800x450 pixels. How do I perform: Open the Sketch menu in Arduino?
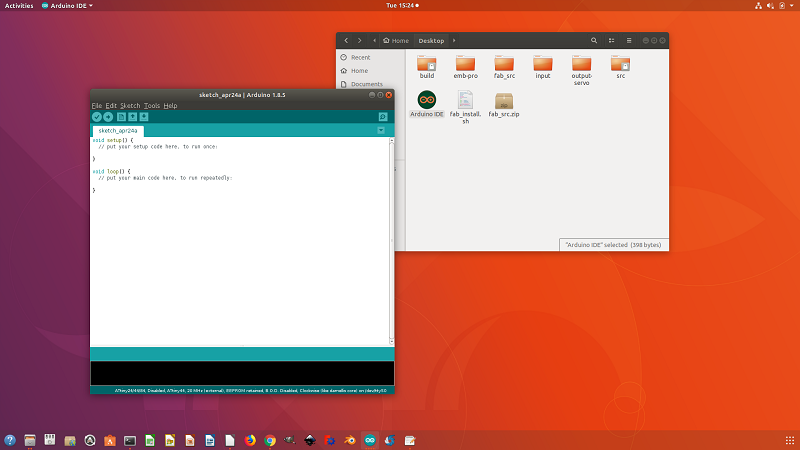pos(130,106)
